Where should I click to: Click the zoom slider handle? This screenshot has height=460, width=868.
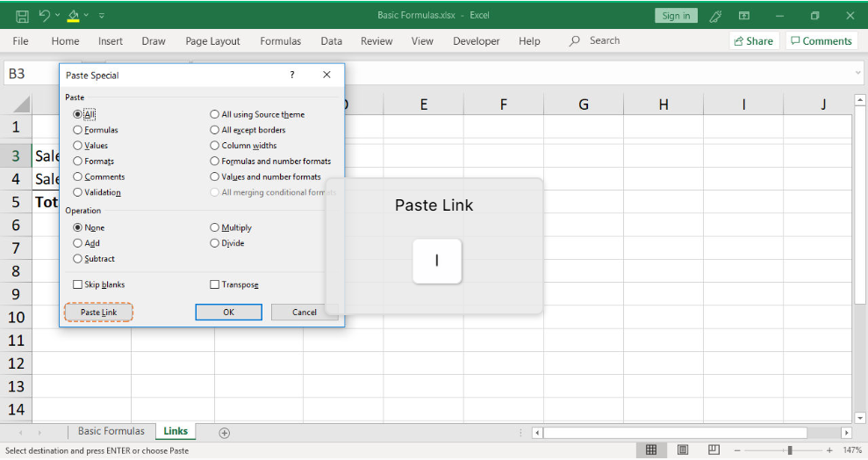click(x=790, y=450)
